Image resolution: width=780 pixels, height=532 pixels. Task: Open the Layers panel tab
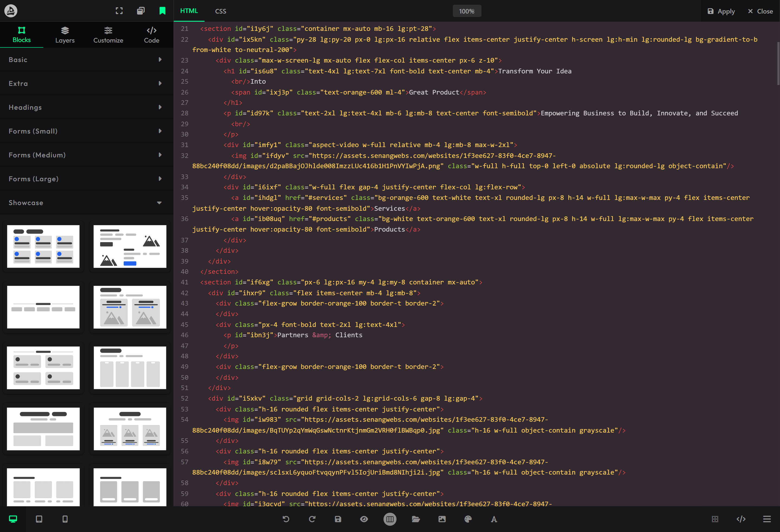coord(65,35)
